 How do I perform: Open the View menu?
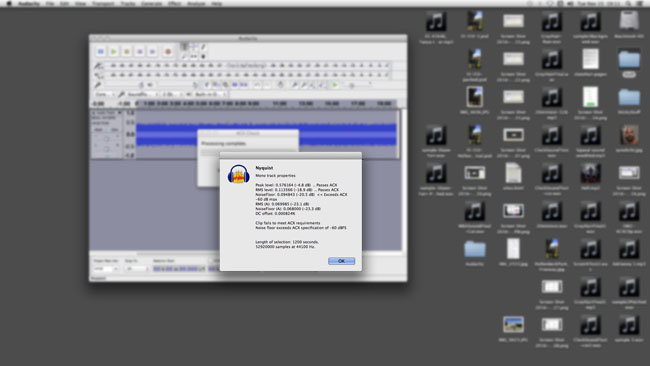[80, 3]
